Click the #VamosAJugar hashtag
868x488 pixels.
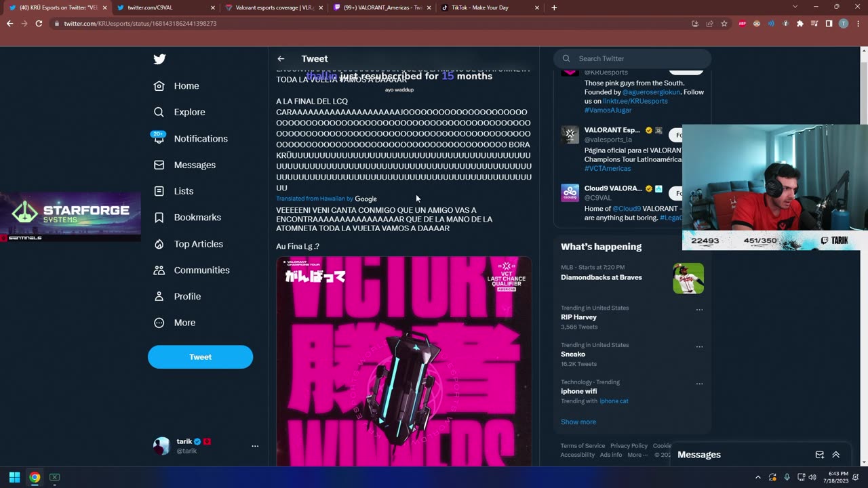pos(608,110)
